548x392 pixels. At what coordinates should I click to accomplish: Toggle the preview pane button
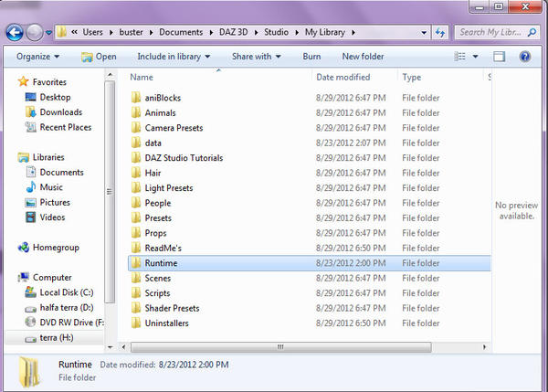[x=499, y=57]
